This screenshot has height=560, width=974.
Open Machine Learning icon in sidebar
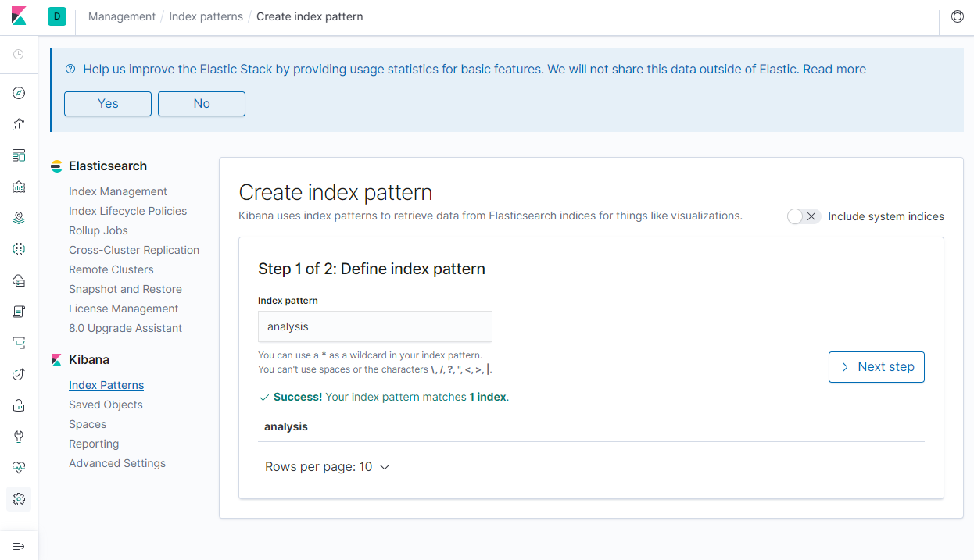[19, 249]
